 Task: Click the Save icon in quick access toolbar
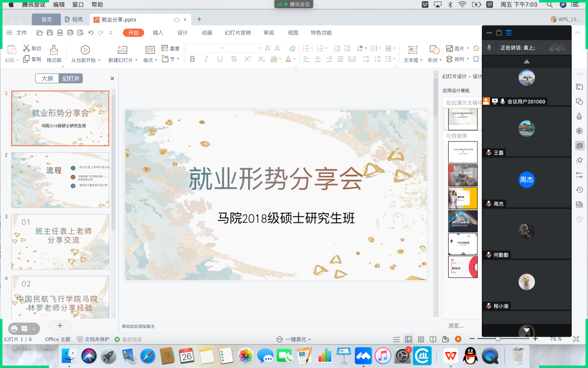coord(50,33)
